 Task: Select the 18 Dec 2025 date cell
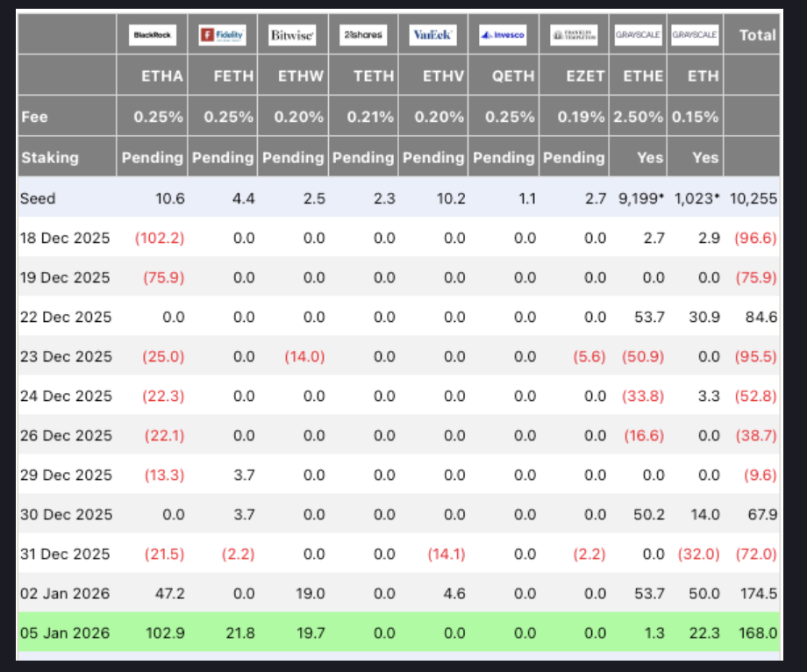(x=65, y=238)
